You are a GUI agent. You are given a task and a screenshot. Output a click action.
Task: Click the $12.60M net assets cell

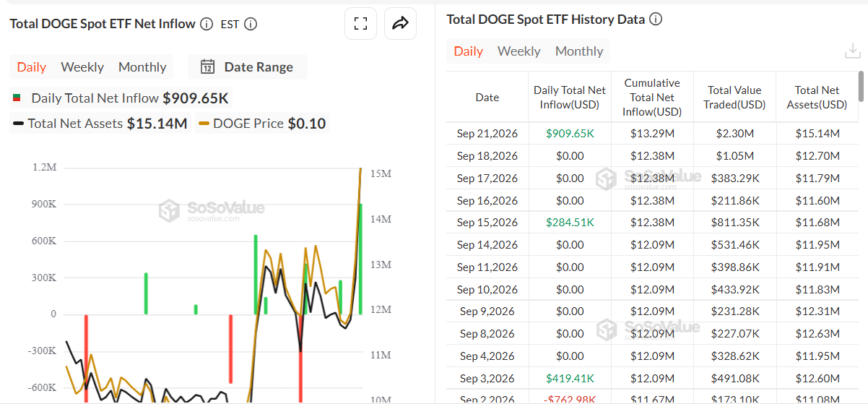[x=817, y=379]
